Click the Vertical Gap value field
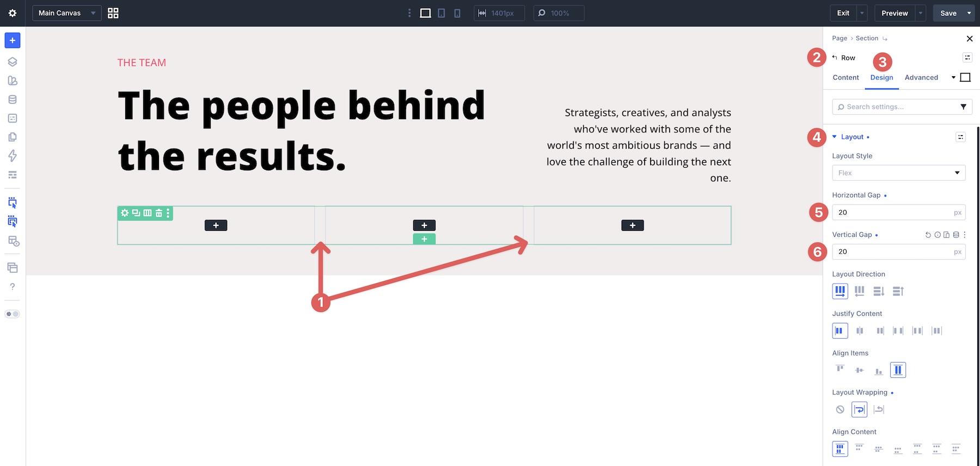This screenshot has height=466, width=980. [899, 252]
